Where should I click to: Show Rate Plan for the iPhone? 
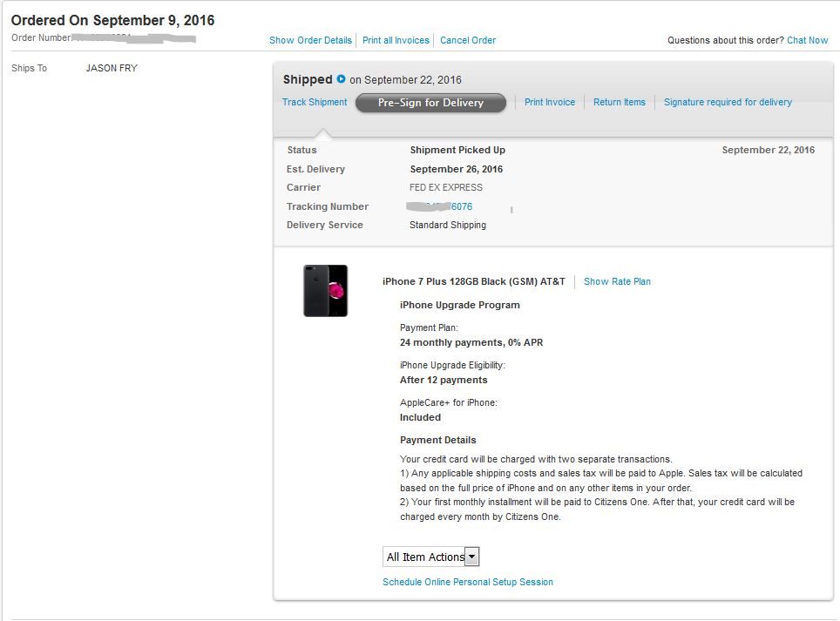[617, 281]
